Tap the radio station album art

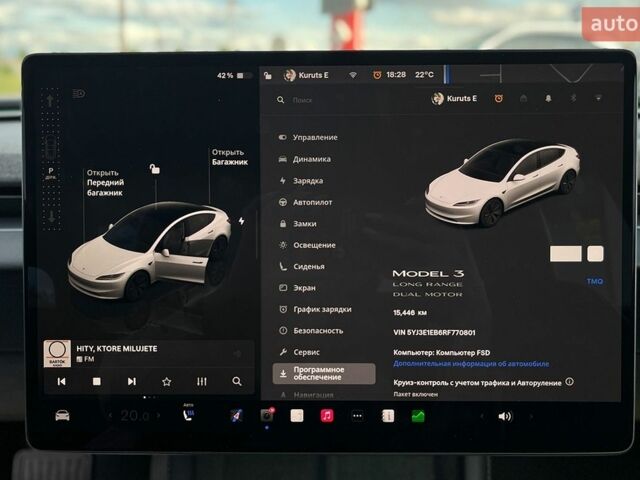(57, 353)
